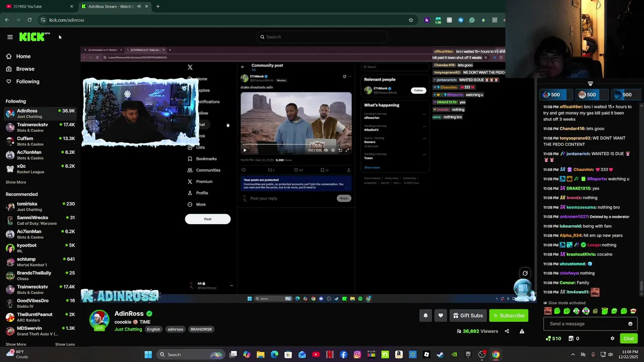Viewport: 644px width, 362px height.
Task: Open the emoji picker in the message box
Action: (x=630, y=324)
